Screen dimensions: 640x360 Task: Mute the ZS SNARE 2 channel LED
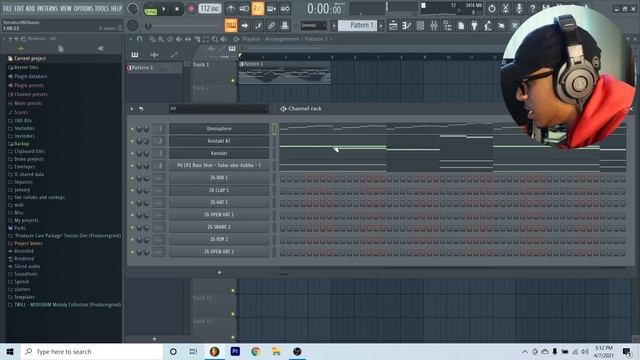click(x=132, y=227)
